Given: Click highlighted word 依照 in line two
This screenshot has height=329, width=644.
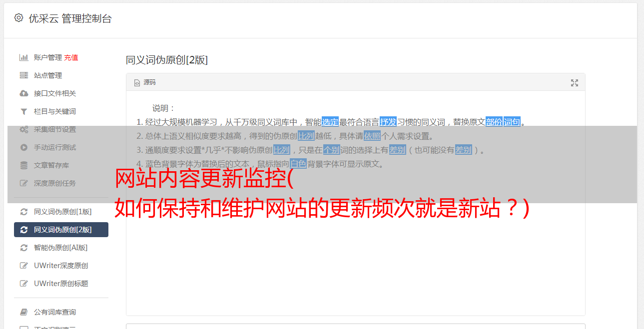Looking at the screenshot, I should [372, 136].
